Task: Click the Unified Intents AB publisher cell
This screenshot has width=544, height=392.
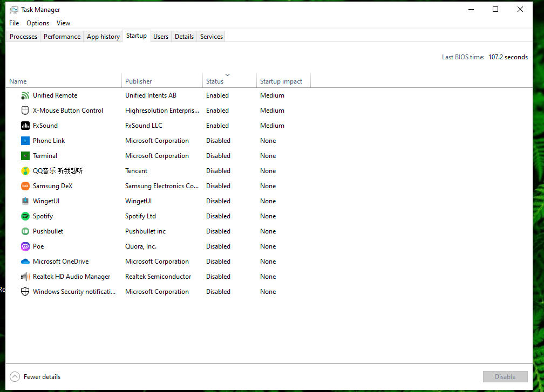Action: point(151,95)
